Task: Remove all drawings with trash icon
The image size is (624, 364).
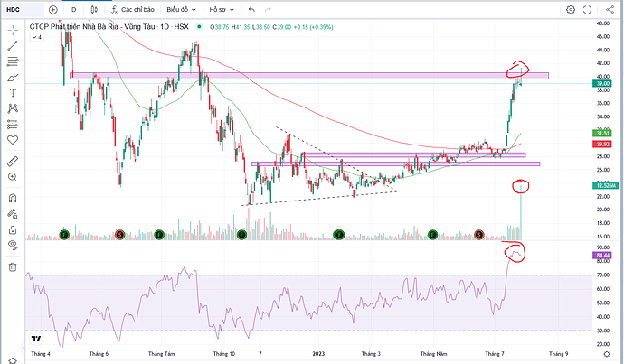Action: (13, 267)
